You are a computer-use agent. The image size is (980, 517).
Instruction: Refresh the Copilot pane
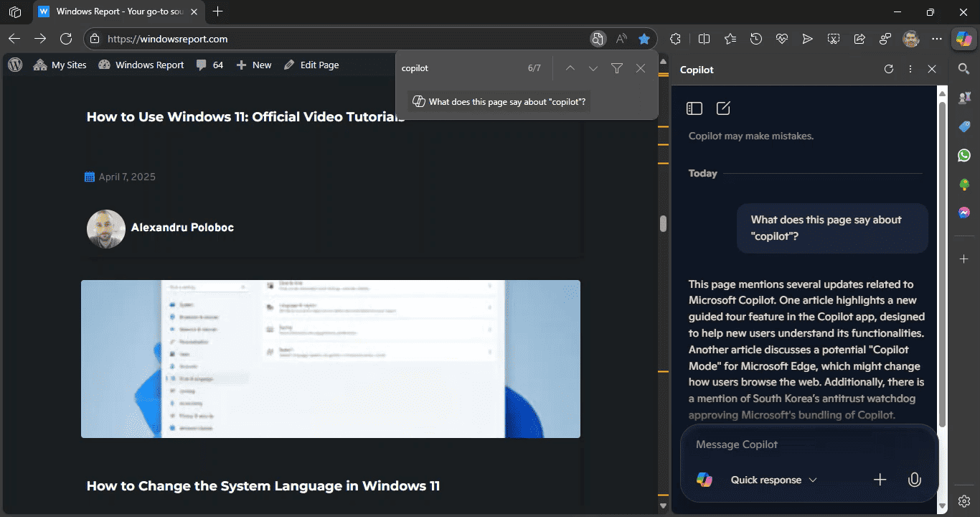(x=889, y=69)
